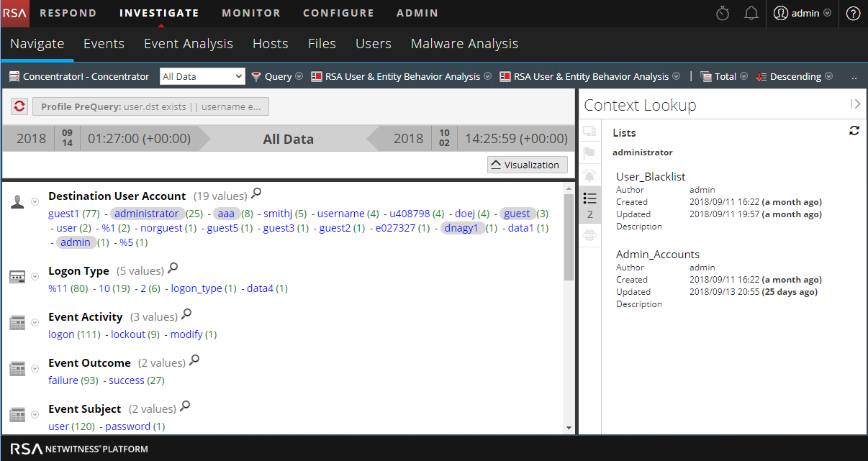Click the administrator user value link
Viewport: 868px width, 461px height.
[147, 214]
